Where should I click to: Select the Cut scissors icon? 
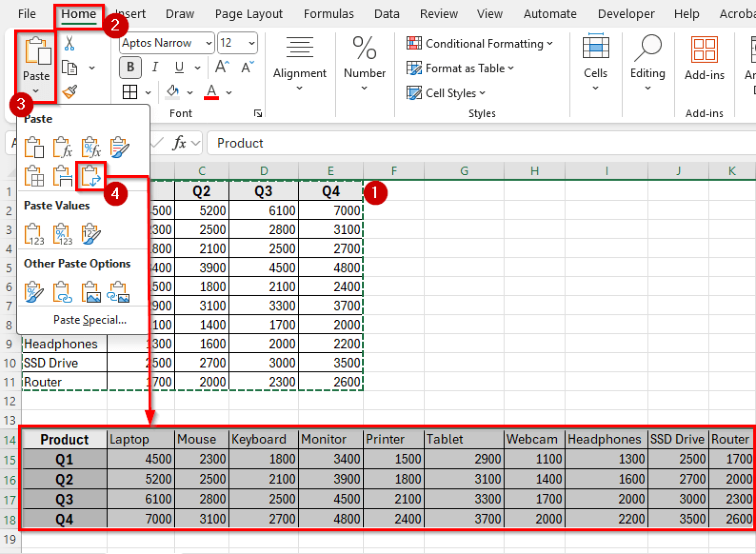click(69, 43)
